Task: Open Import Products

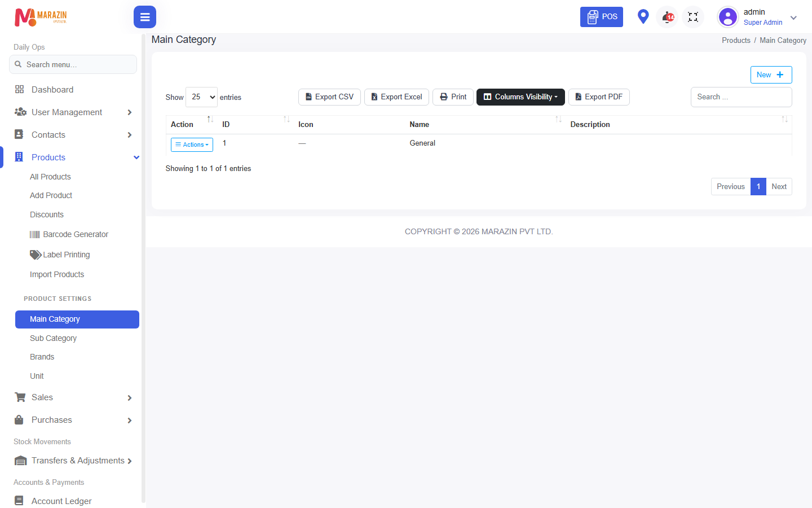Action: click(x=57, y=274)
